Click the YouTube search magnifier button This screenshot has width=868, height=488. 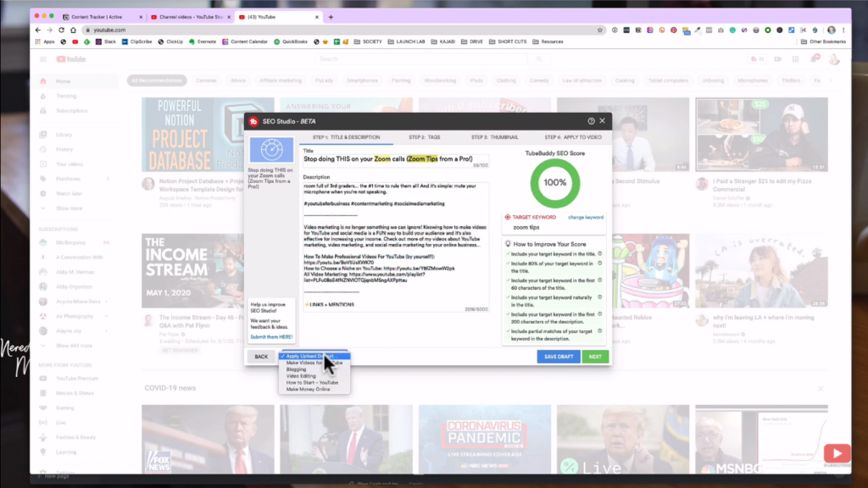pos(538,59)
